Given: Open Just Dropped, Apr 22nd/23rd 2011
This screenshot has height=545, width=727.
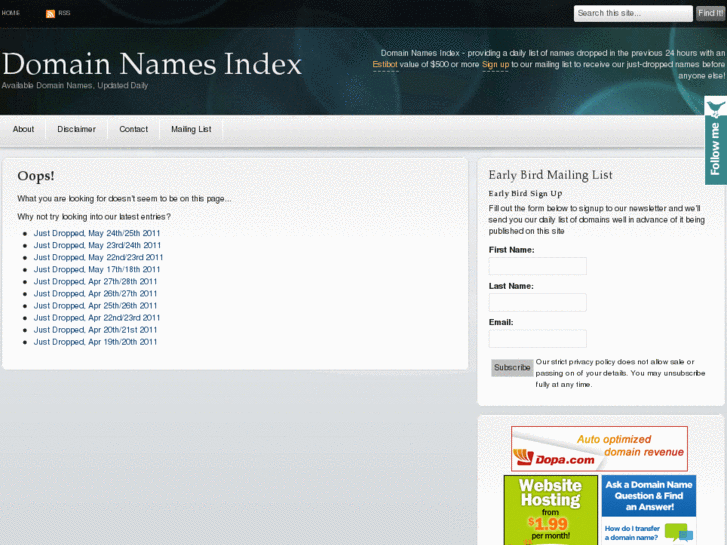Looking at the screenshot, I should pos(96,318).
